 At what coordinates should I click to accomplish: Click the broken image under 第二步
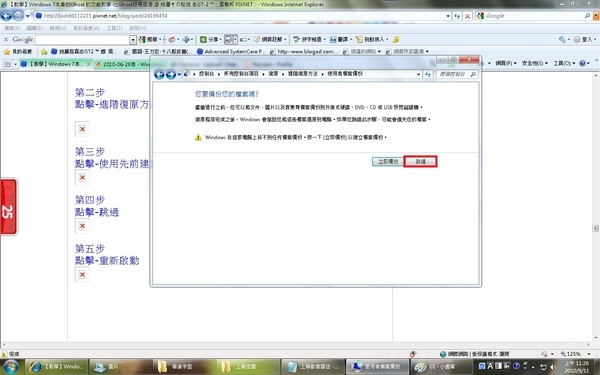click(82, 129)
